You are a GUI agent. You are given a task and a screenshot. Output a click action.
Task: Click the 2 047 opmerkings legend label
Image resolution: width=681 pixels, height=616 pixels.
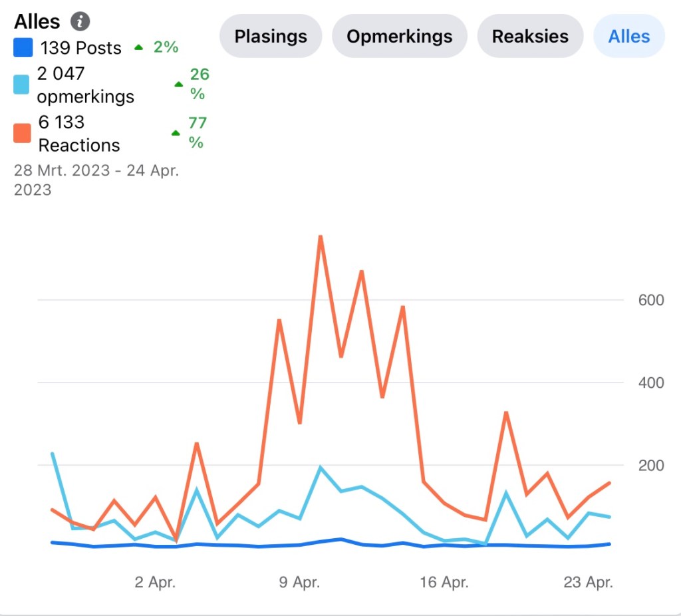pos(85,84)
